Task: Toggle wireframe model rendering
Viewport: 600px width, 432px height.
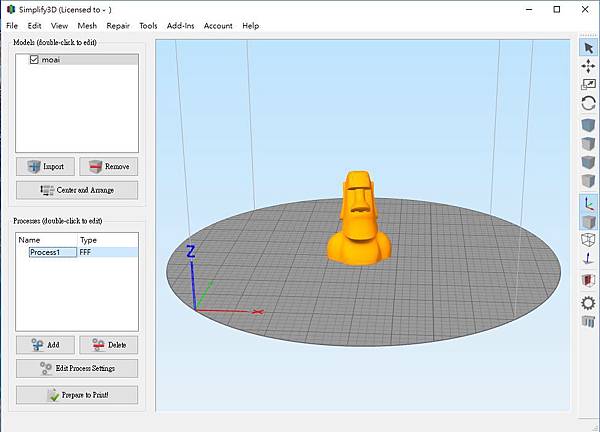Action: coord(588,240)
